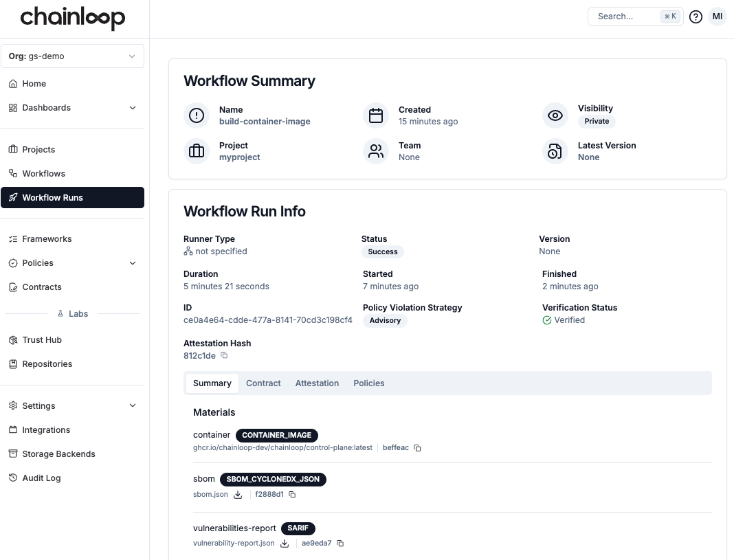Download vulnerability-report.json
Image resolution: width=734 pixels, height=560 pixels.
tap(284, 544)
